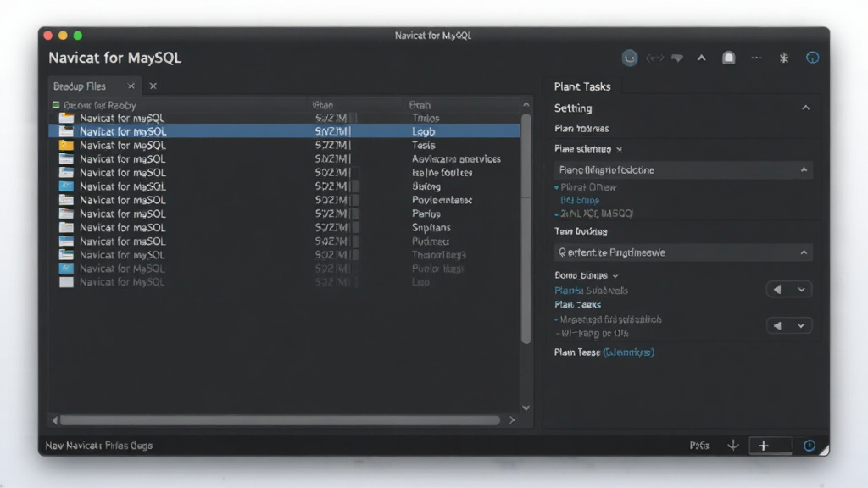868x488 pixels.
Task: Toggle the green checkbox in the list header
Action: (56, 104)
